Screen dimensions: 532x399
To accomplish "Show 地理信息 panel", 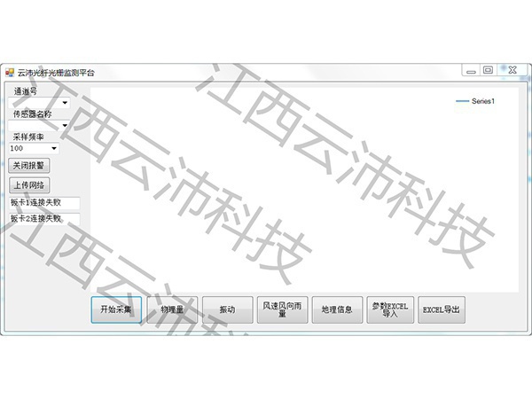I will (336, 309).
